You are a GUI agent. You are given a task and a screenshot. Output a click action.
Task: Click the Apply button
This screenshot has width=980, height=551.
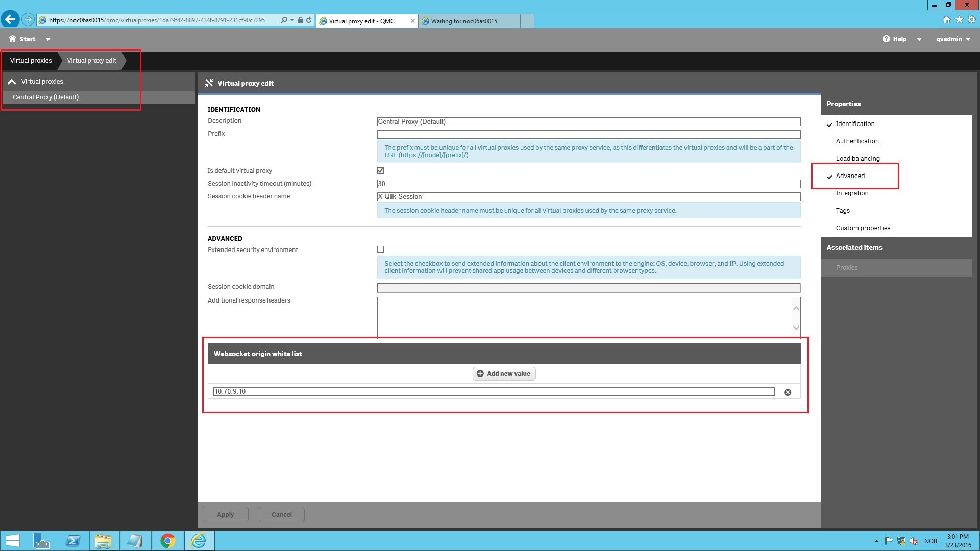coord(226,514)
